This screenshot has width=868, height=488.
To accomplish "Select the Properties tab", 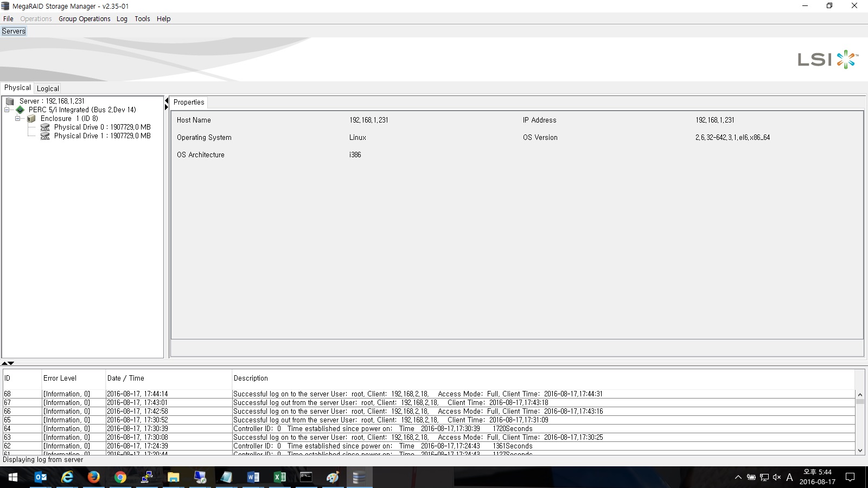I will tap(189, 102).
